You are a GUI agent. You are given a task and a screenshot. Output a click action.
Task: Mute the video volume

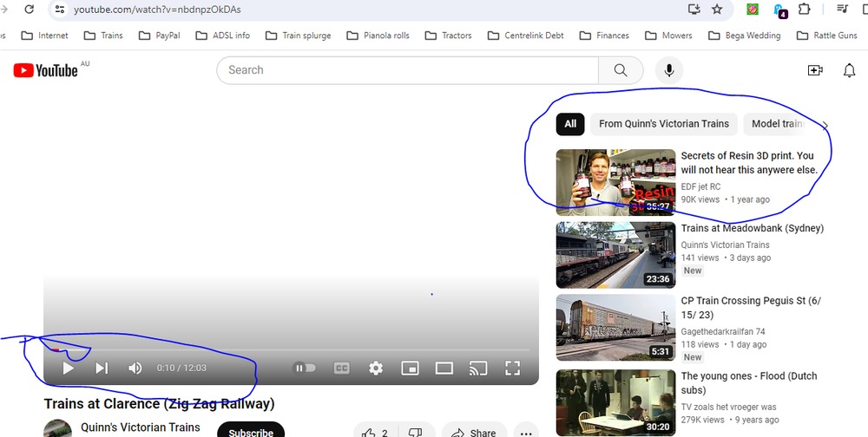point(135,368)
